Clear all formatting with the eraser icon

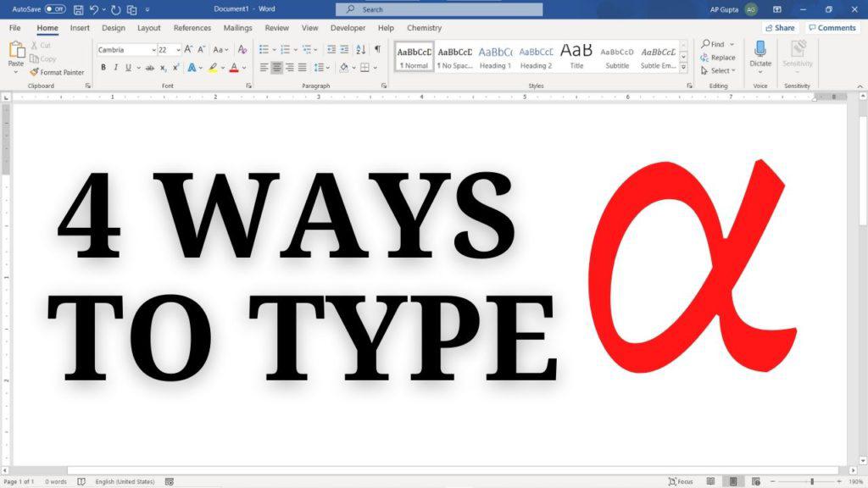click(x=242, y=50)
